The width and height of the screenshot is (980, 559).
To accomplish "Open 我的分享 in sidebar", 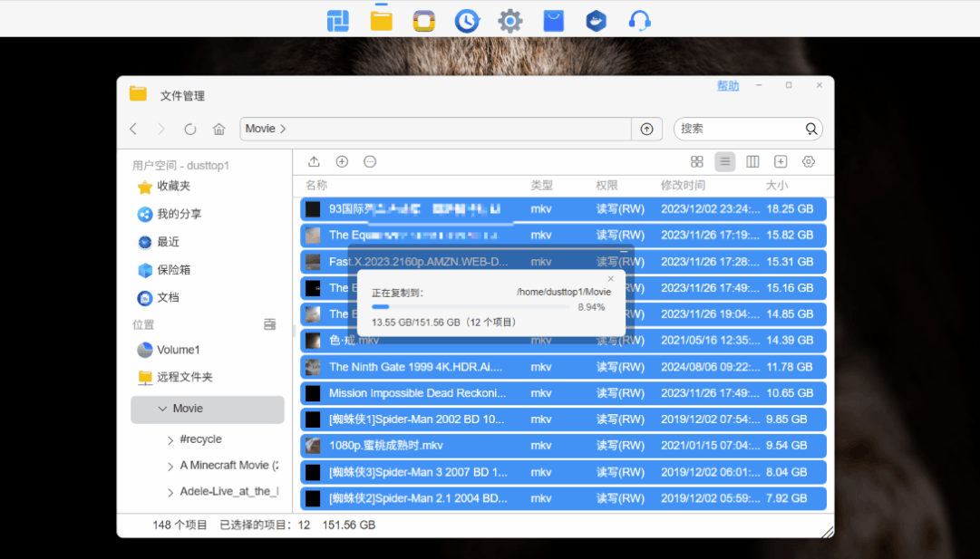I will (x=169, y=214).
